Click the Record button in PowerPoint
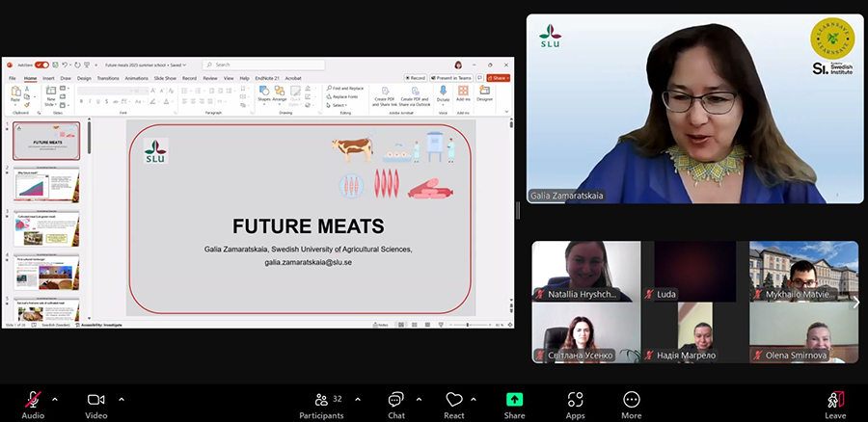The width and height of the screenshot is (868, 422). pos(415,78)
